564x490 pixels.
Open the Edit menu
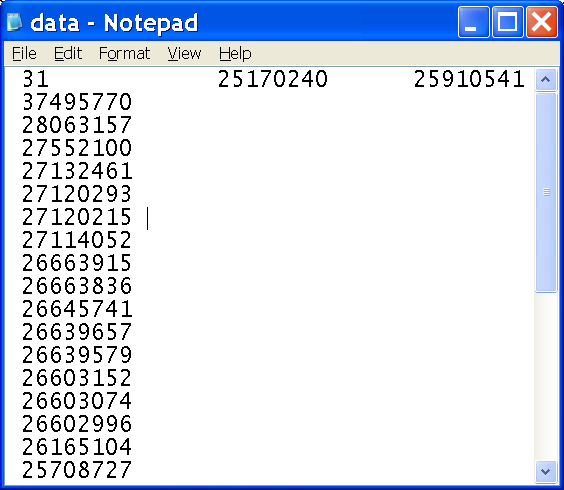click(x=68, y=54)
